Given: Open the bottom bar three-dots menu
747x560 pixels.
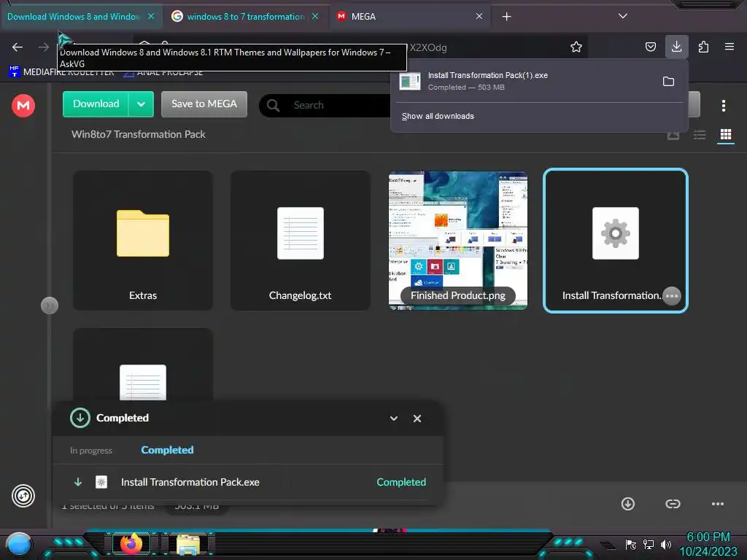Looking at the screenshot, I should (718, 504).
